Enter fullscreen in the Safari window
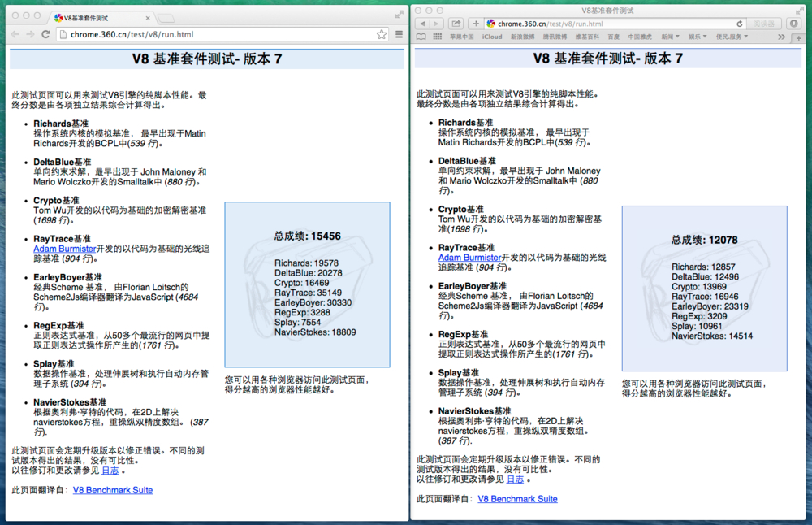Viewport: 812px width, 525px height. 799,11
